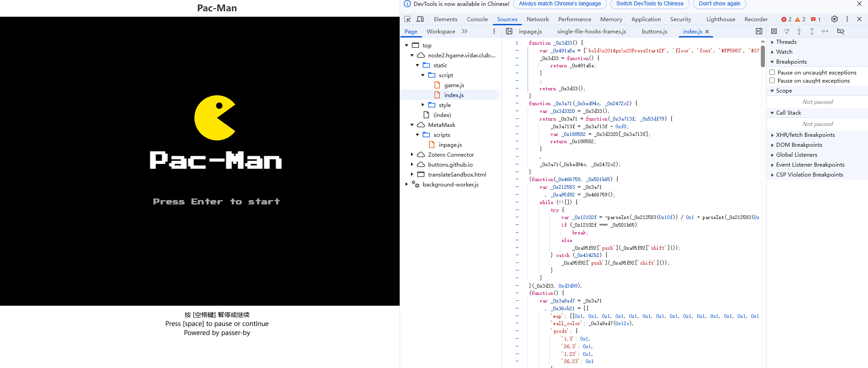Screen dimensions: 868x368
Task: Collapse the MetaMask node
Action: pyautogui.click(x=412, y=125)
